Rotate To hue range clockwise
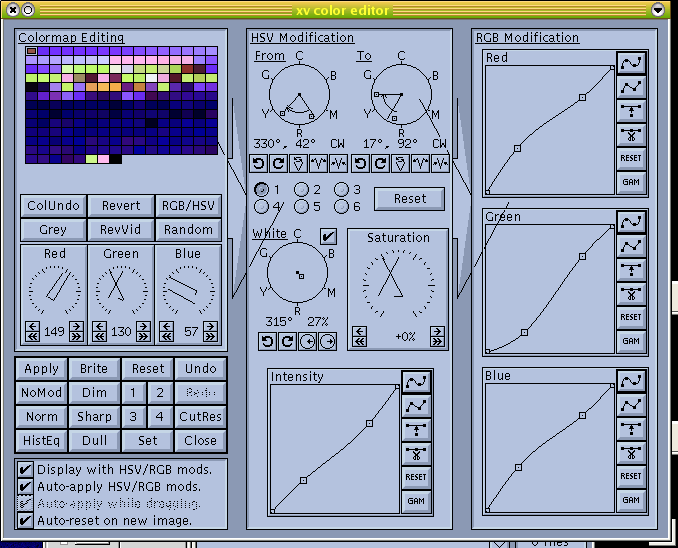This screenshot has height=548, width=678. pos(381,163)
